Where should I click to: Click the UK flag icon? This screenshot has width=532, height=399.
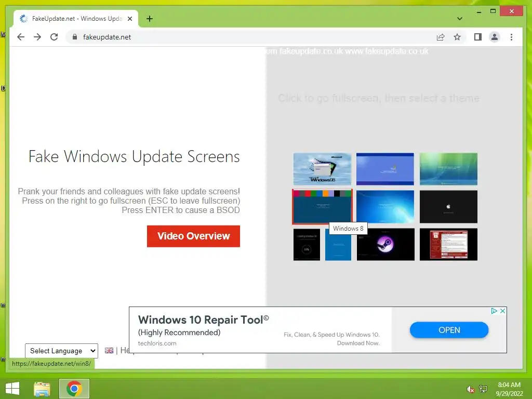click(109, 351)
